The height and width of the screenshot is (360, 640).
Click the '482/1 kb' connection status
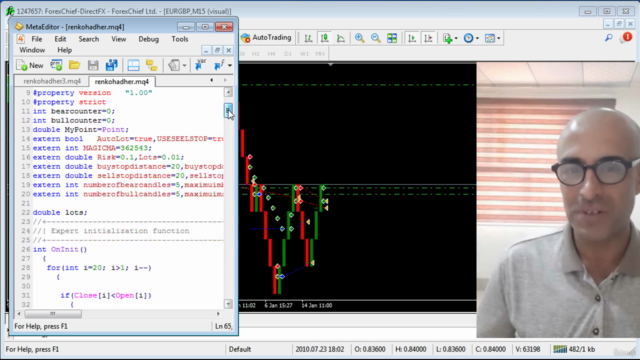pos(574,349)
